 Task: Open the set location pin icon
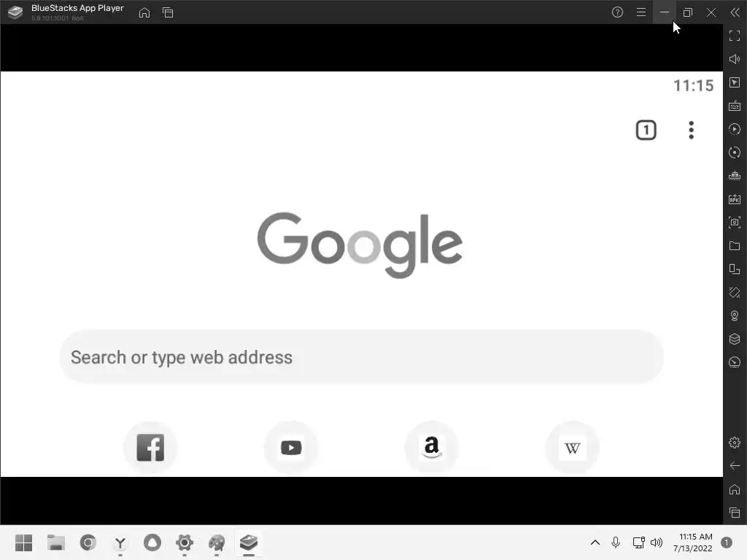735,316
